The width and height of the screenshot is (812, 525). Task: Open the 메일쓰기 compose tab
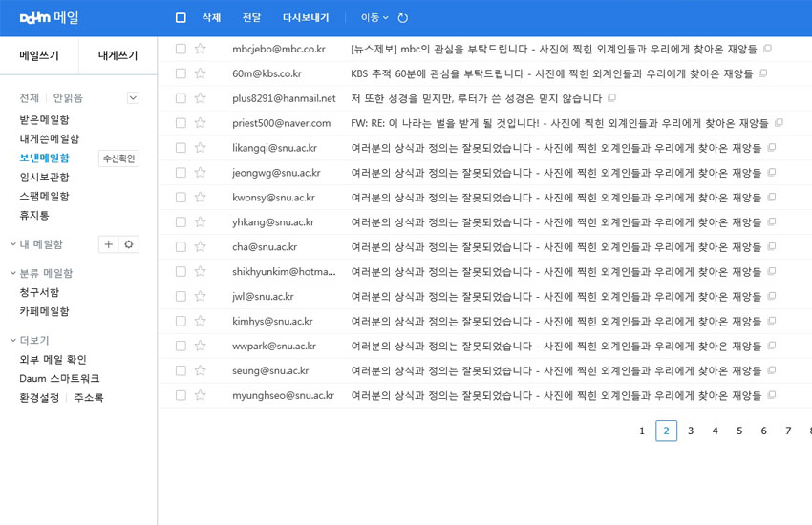[39, 55]
